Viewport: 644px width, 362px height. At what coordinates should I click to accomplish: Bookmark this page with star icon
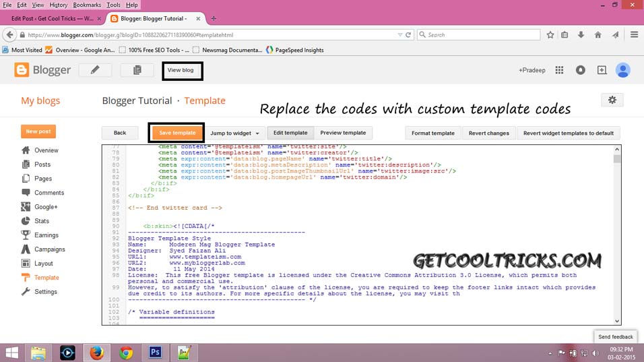550,35
